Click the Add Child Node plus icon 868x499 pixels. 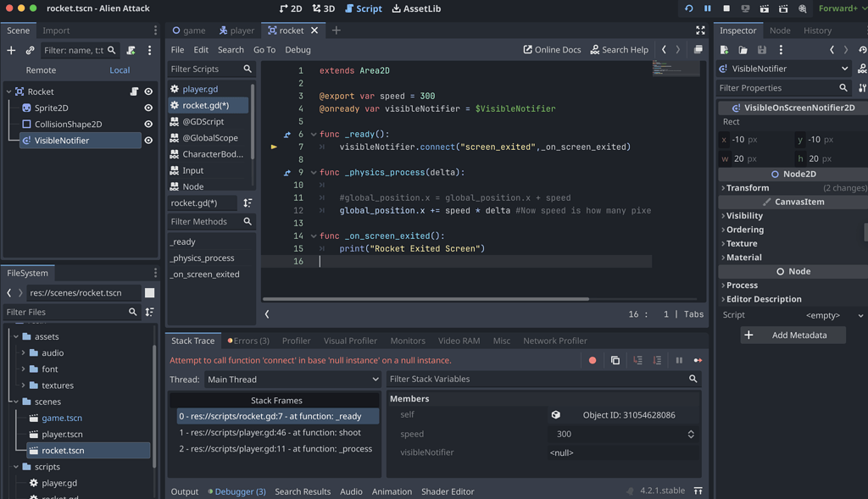(x=11, y=51)
